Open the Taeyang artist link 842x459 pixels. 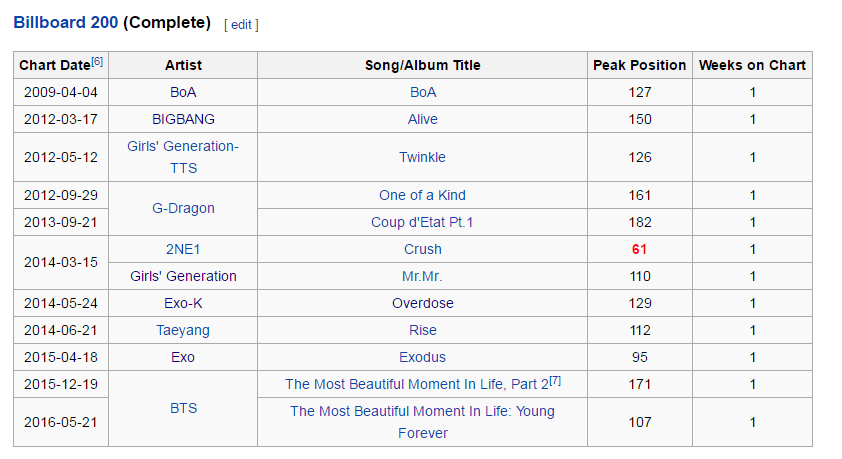coord(183,331)
